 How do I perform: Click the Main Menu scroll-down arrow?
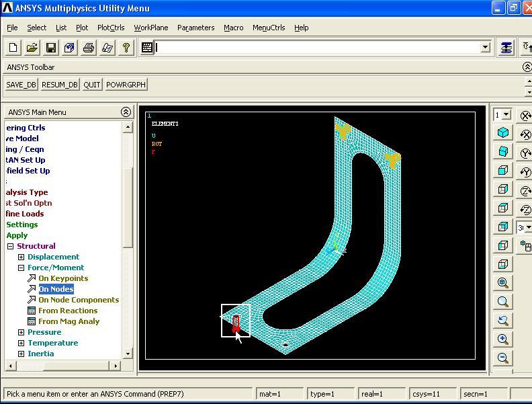pos(128,354)
